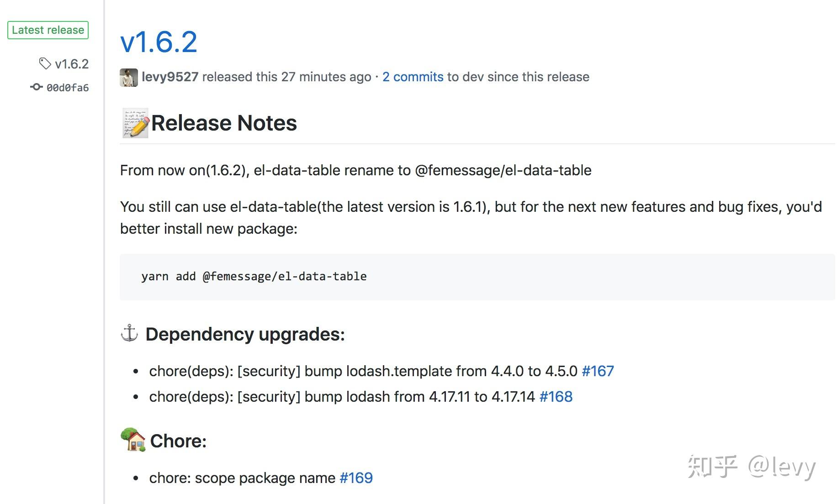Open the v1.6.2 tag in sidebar
This screenshot has width=837, height=504.
tap(72, 64)
